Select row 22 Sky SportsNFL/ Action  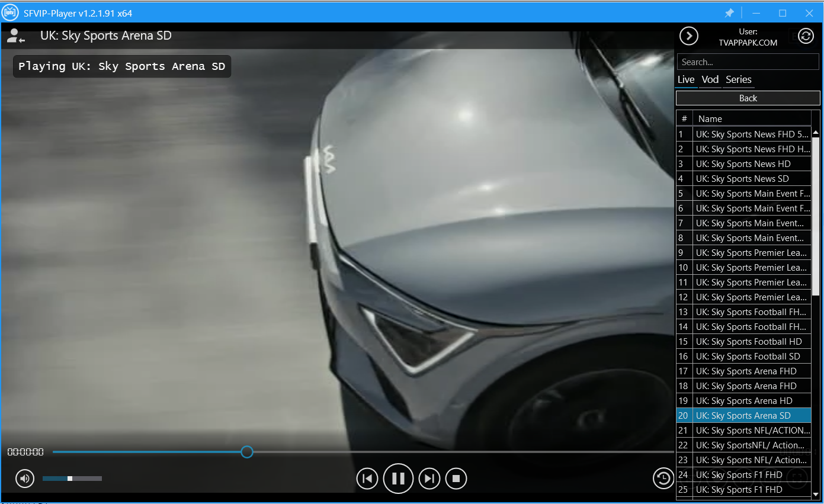point(744,445)
